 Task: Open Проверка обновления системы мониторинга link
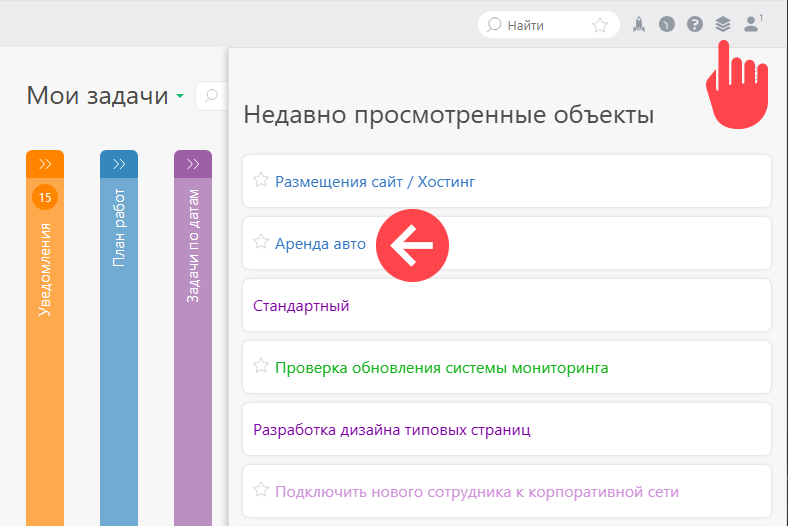pos(442,368)
